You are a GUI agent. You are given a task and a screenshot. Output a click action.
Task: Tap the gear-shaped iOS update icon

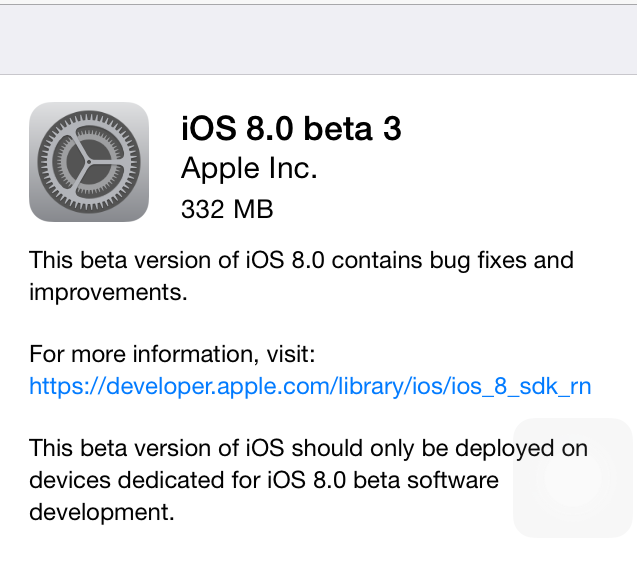click(89, 162)
